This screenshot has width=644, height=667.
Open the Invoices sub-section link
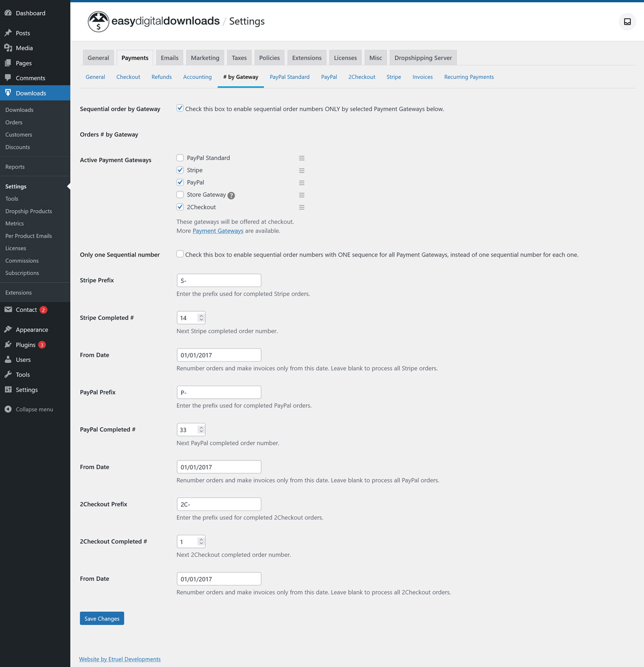click(x=423, y=77)
